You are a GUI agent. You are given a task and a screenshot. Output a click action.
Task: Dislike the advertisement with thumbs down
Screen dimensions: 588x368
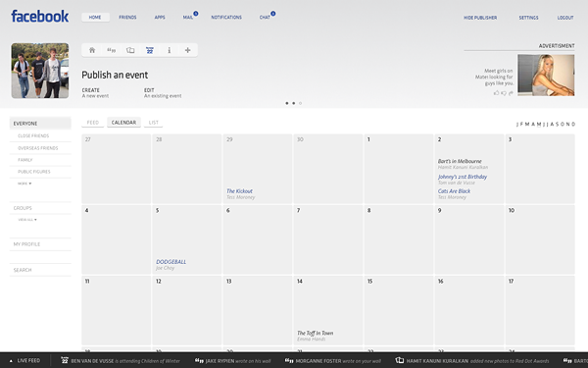pyautogui.click(x=504, y=93)
